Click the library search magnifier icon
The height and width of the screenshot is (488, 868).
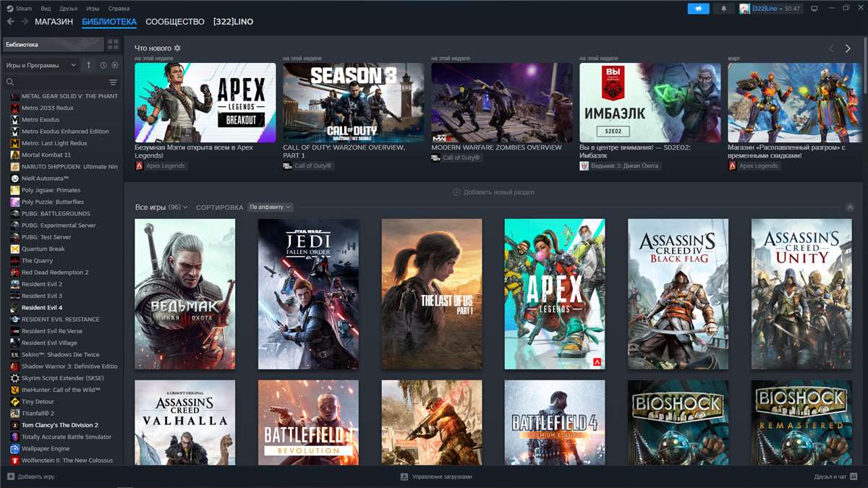click(10, 82)
